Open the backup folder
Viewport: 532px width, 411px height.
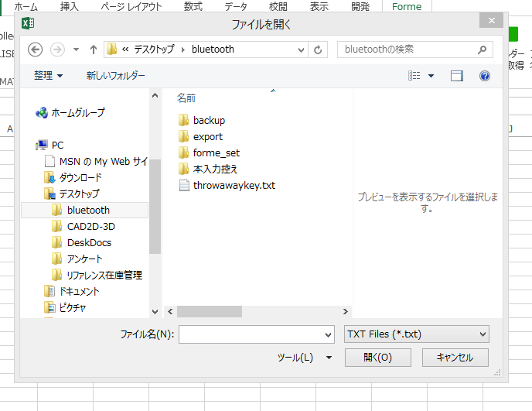209,120
